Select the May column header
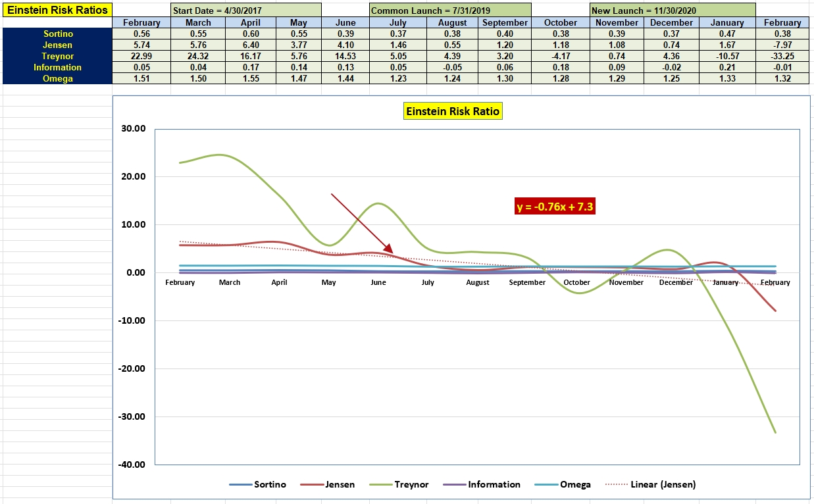Screen dimensions: 814x504 pyautogui.click(x=298, y=22)
